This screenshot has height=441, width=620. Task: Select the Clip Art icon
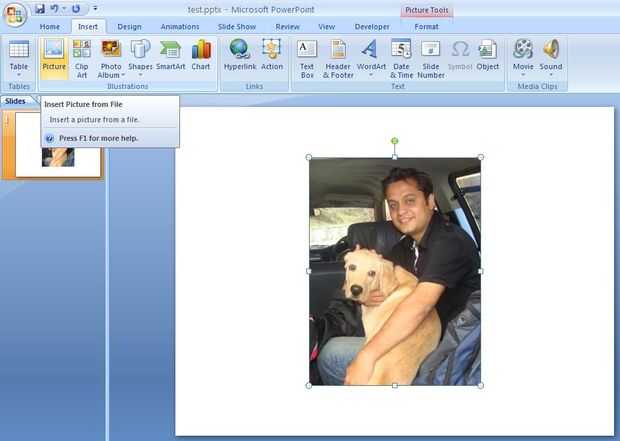pos(82,49)
